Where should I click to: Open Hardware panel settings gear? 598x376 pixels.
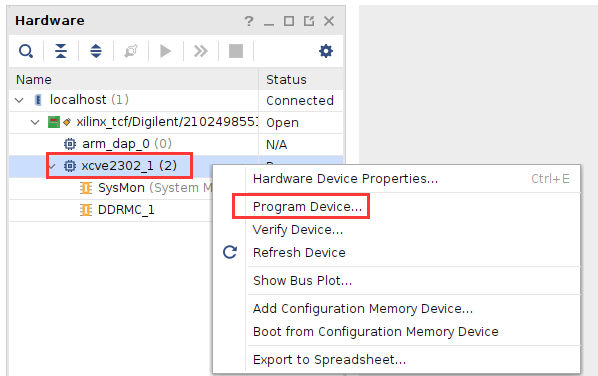(326, 51)
